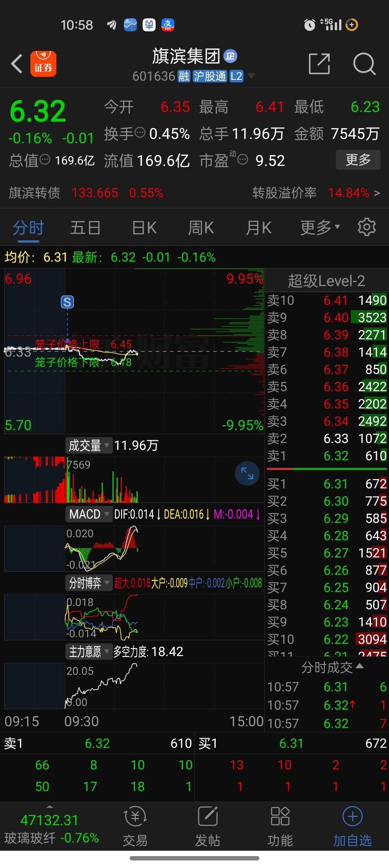The image size is (389, 868).
Task: Open the 分时博弈 indicator dropdown
Action: (x=89, y=583)
